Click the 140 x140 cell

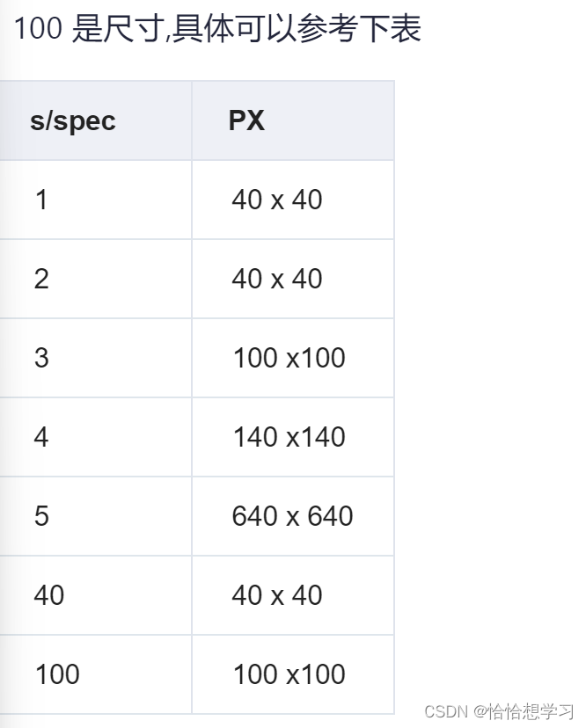point(293,437)
